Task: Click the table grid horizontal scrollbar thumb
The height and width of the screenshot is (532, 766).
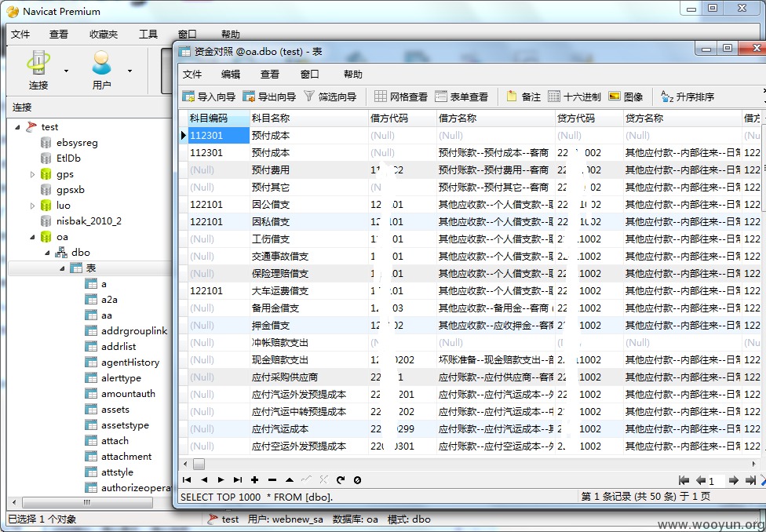Action: (x=199, y=464)
